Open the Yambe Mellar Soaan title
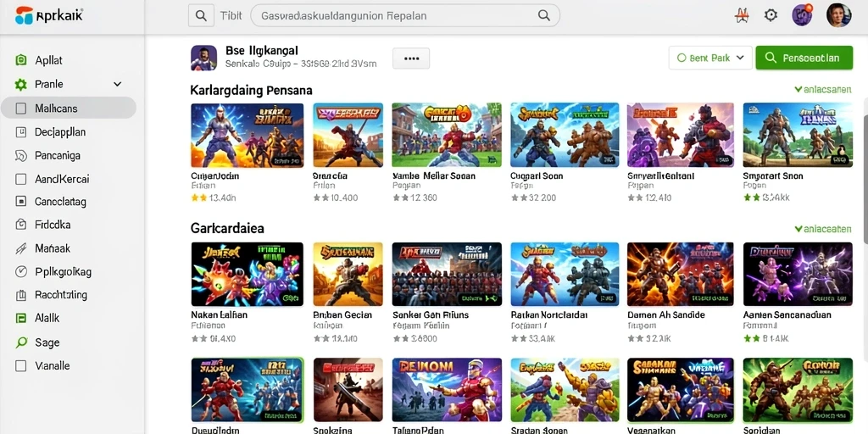 pyautogui.click(x=434, y=176)
